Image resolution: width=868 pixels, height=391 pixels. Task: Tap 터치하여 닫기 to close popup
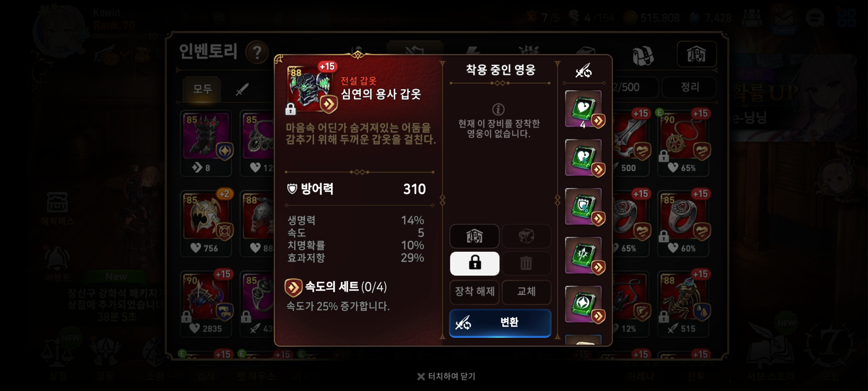(446, 377)
